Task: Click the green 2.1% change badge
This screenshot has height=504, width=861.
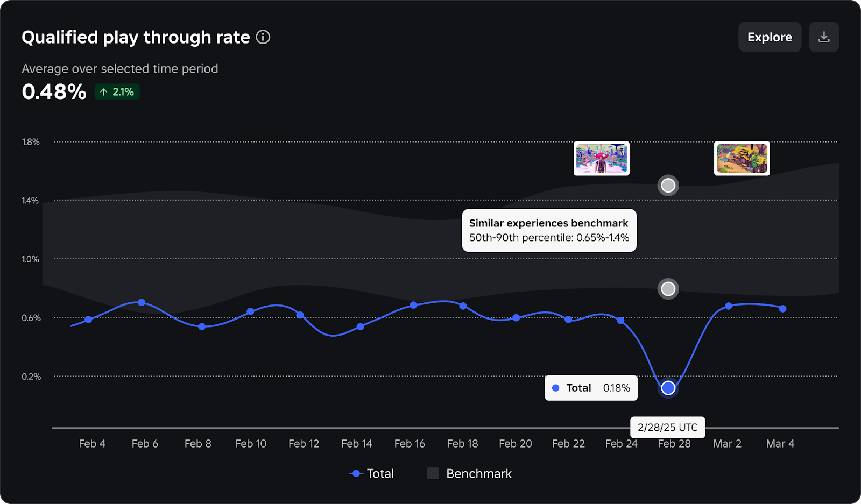Action: pyautogui.click(x=117, y=92)
